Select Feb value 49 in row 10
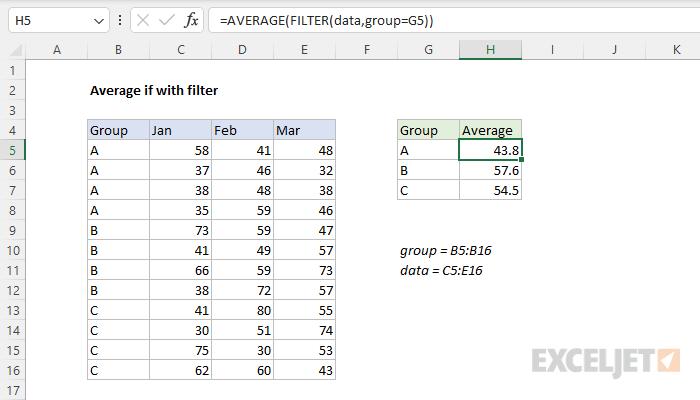Image resolution: width=700 pixels, height=400 pixels. [242, 250]
